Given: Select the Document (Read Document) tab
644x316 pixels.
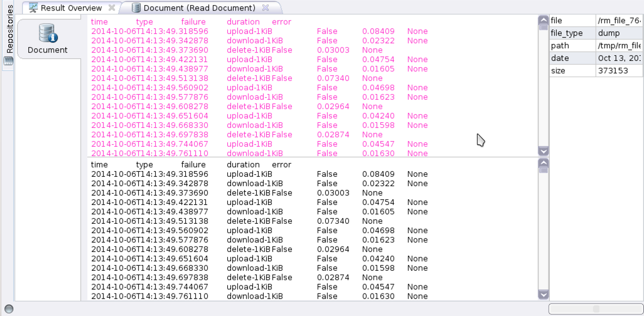Looking at the screenshot, I should (198, 8).
